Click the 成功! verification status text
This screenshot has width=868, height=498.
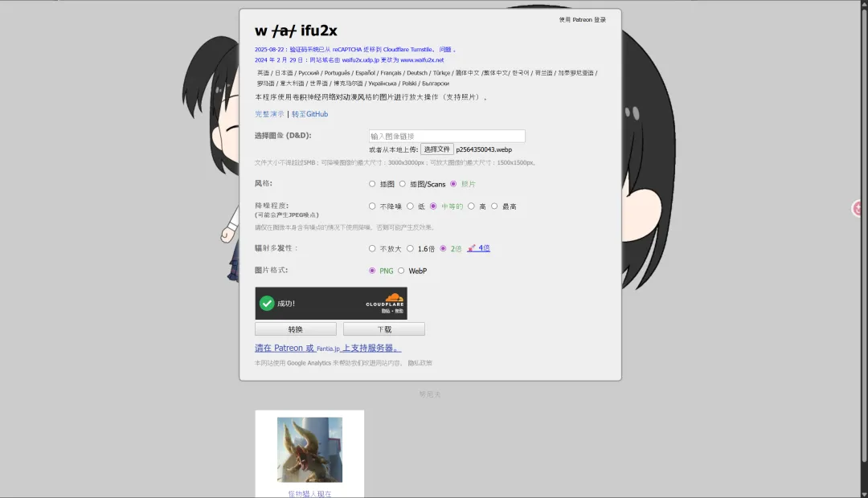(x=286, y=304)
